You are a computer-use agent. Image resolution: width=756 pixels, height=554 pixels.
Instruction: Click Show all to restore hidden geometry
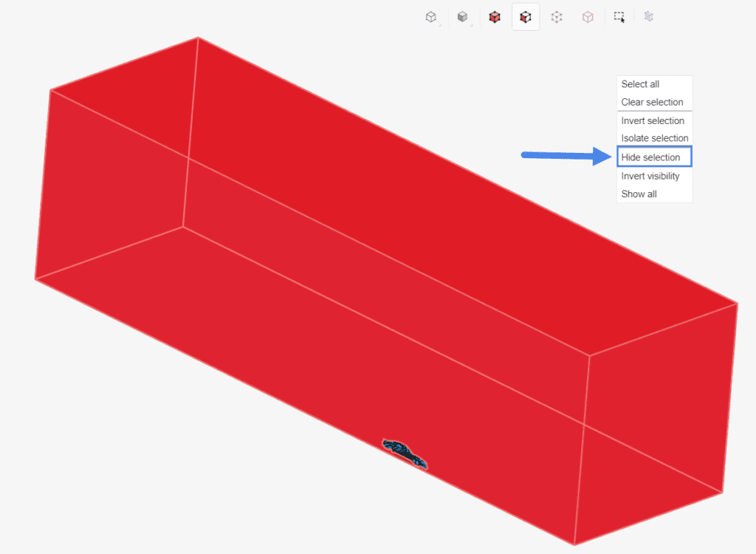(x=638, y=194)
